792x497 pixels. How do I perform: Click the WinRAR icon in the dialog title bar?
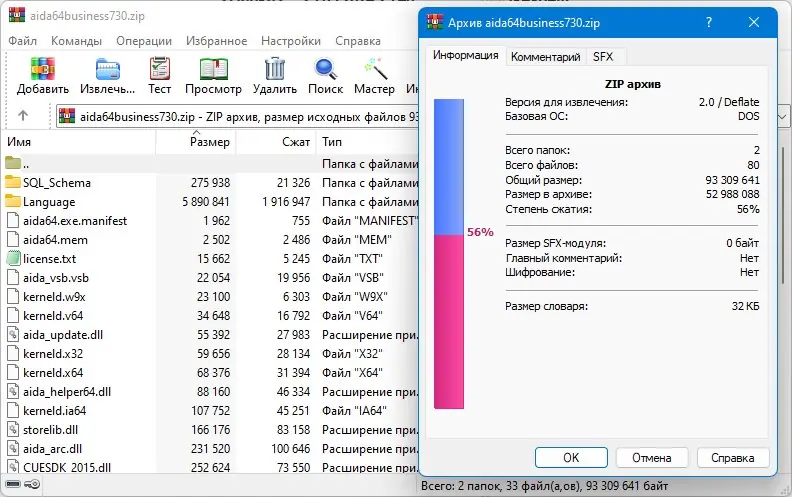[435, 22]
